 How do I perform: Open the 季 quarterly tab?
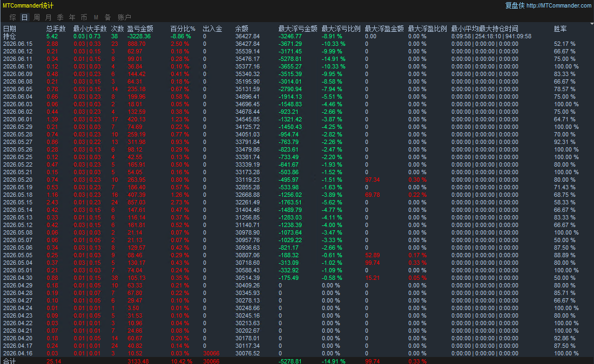point(60,17)
